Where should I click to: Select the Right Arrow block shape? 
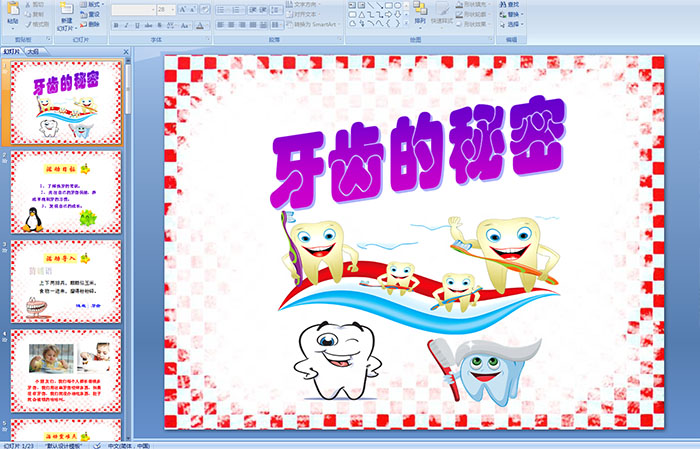(388, 14)
